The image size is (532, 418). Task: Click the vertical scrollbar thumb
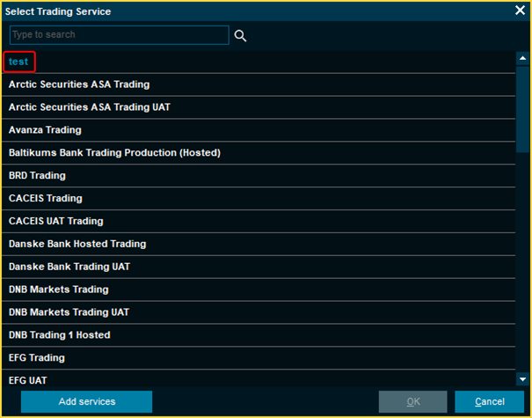(522, 109)
